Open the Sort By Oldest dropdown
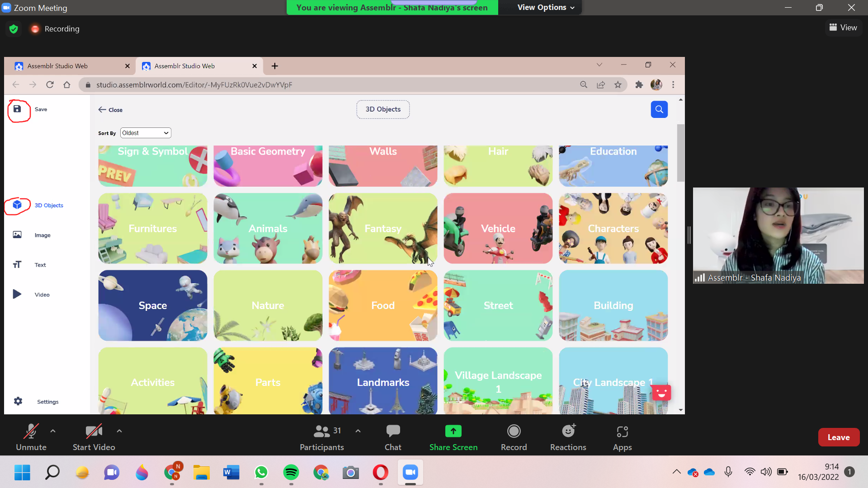 (146, 133)
